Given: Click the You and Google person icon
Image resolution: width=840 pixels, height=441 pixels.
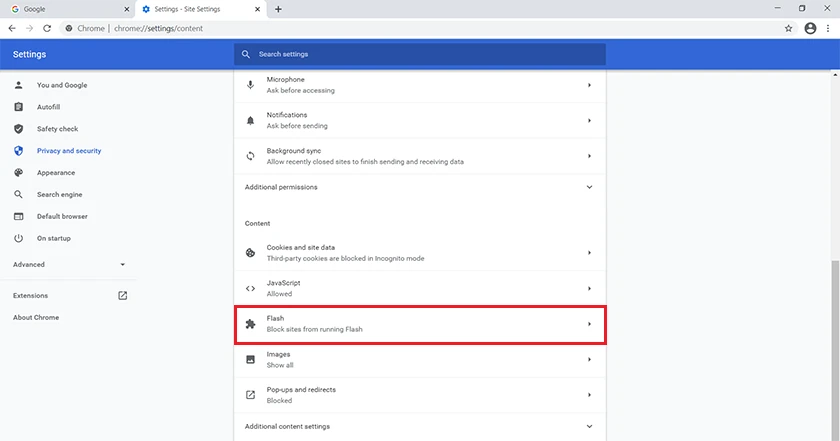Looking at the screenshot, I should pos(18,85).
